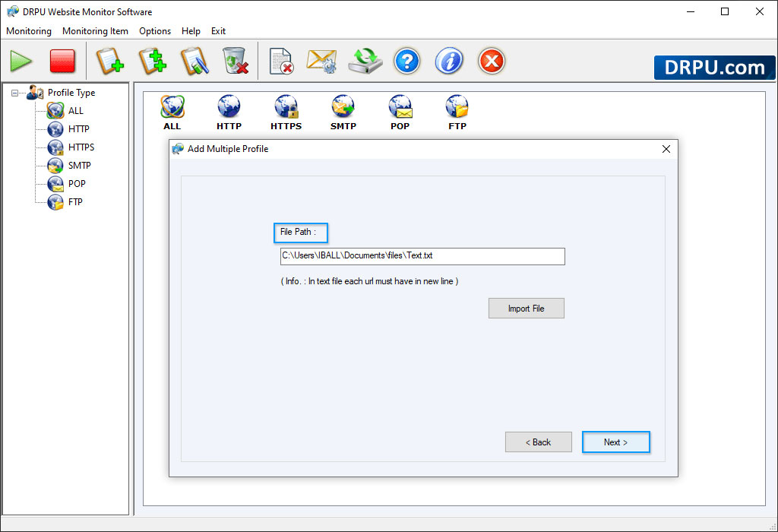Collapse the Profile Type tree node

point(15,93)
